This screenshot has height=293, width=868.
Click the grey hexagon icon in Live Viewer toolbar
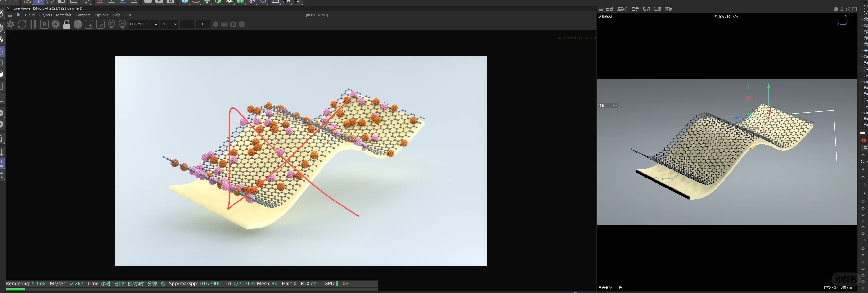point(216,24)
